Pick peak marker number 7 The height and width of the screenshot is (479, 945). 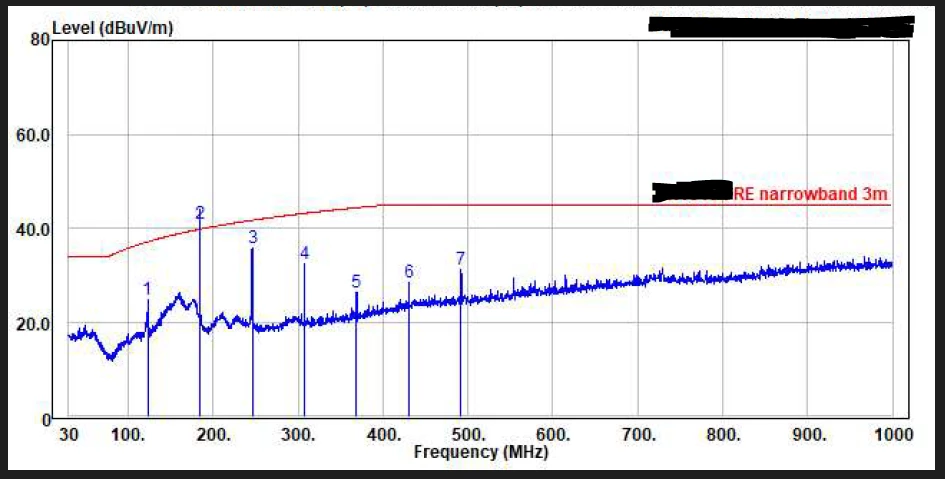coord(460,258)
